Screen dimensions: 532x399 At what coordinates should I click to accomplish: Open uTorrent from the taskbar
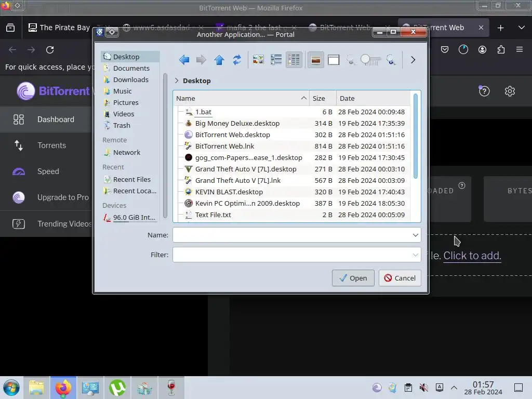117,388
